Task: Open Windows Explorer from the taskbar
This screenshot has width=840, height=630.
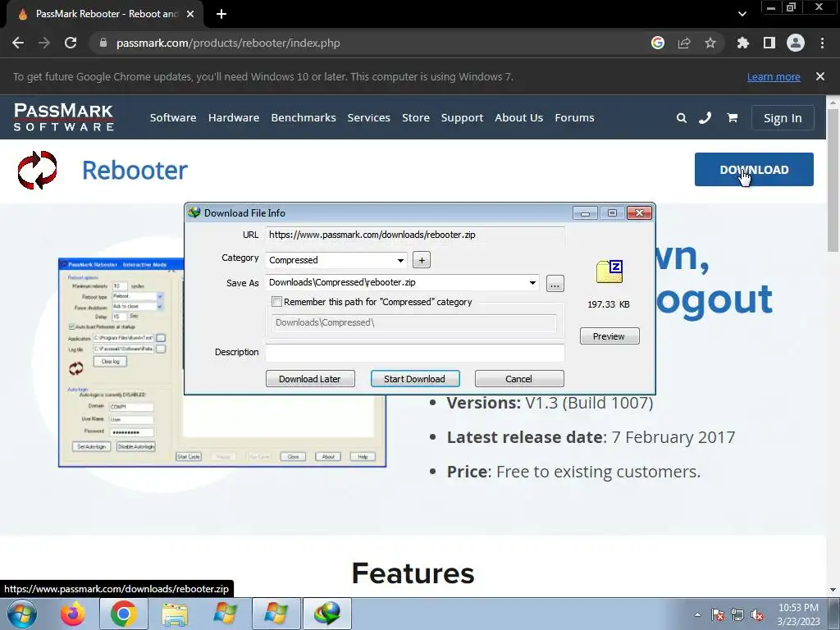Action: point(175,614)
